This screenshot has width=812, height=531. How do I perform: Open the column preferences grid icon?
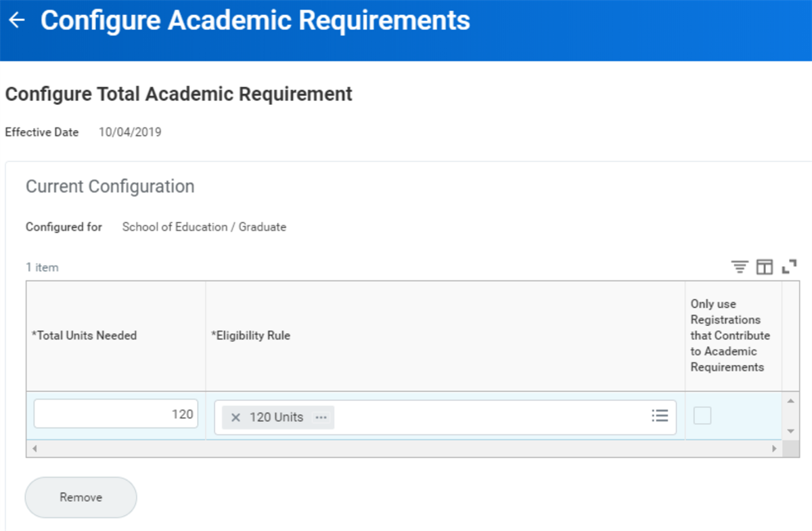point(765,267)
